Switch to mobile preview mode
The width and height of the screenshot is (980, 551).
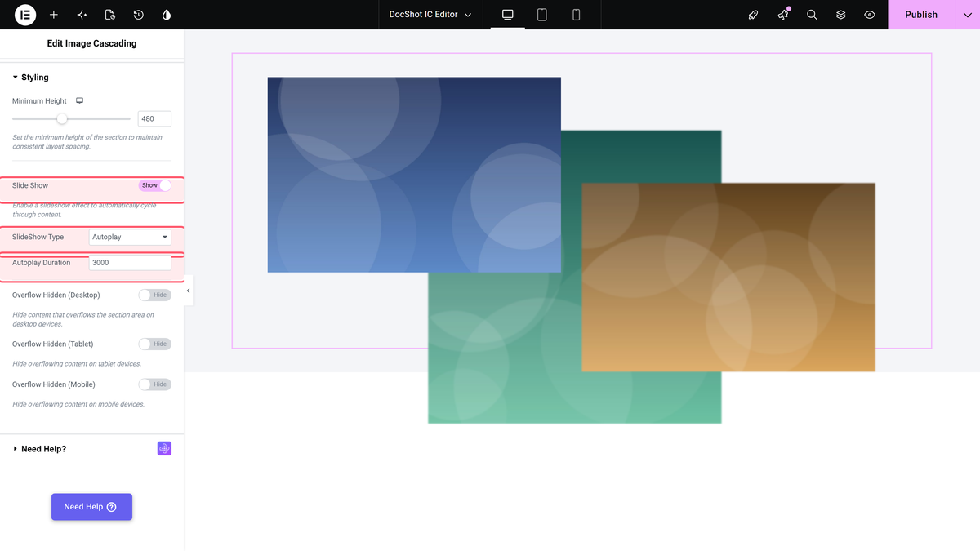coord(576,15)
